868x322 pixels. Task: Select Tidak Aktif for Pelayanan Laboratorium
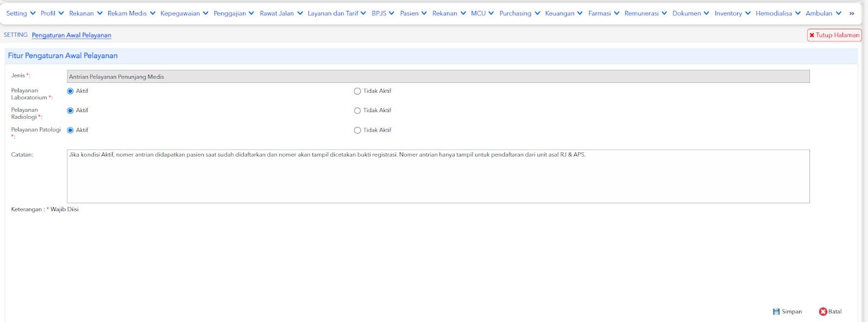(x=357, y=91)
